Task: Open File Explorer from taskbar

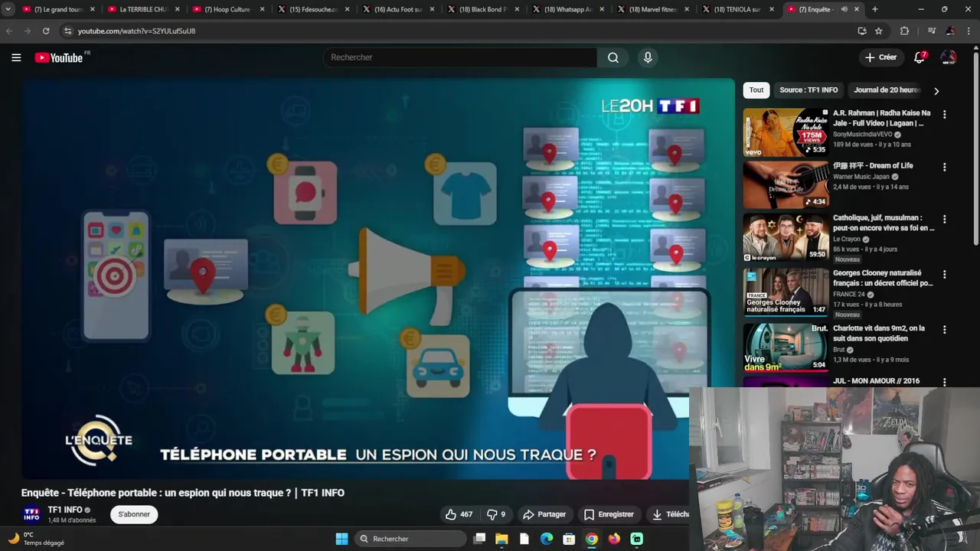Action: pyautogui.click(x=501, y=539)
